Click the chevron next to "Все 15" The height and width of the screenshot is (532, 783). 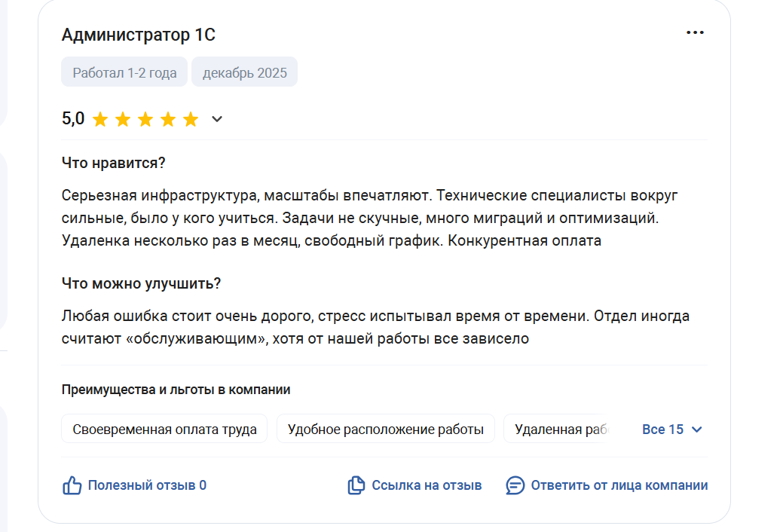(x=697, y=430)
